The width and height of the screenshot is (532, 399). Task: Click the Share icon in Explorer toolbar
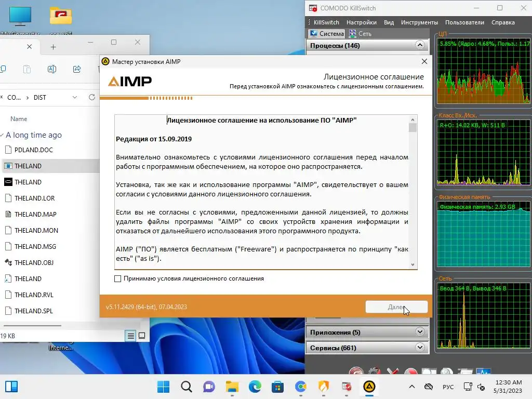tap(77, 69)
